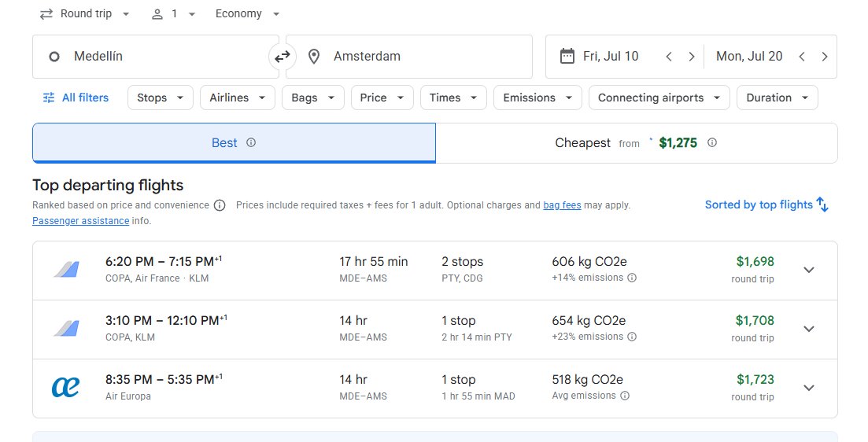This screenshot has width=868, height=442.
Task: Show info on ranked by price and convenience
Action: coord(220,206)
